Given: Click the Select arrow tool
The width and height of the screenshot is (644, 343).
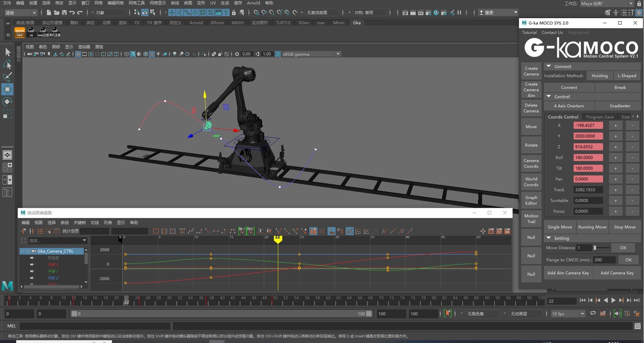Looking at the screenshot, I should pos(7,52).
